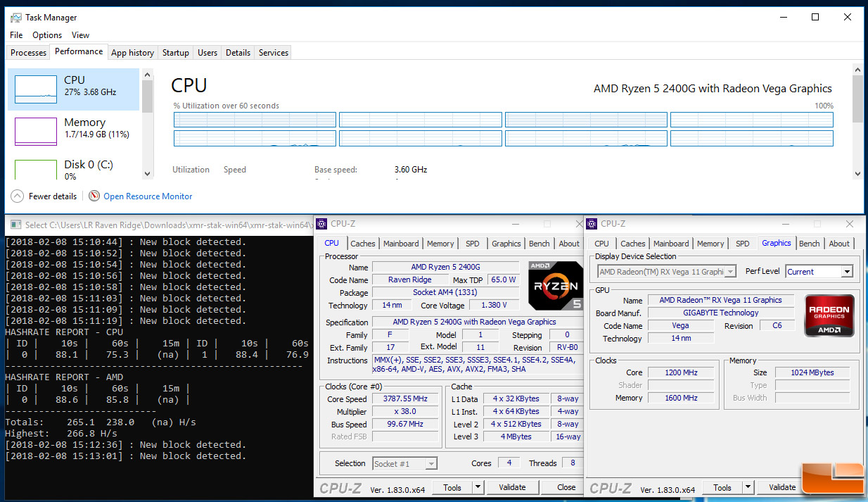This screenshot has width=868, height=502.
Task: Open Bench tab in CPU-Z Graphics window
Action: tap(810, 244)
